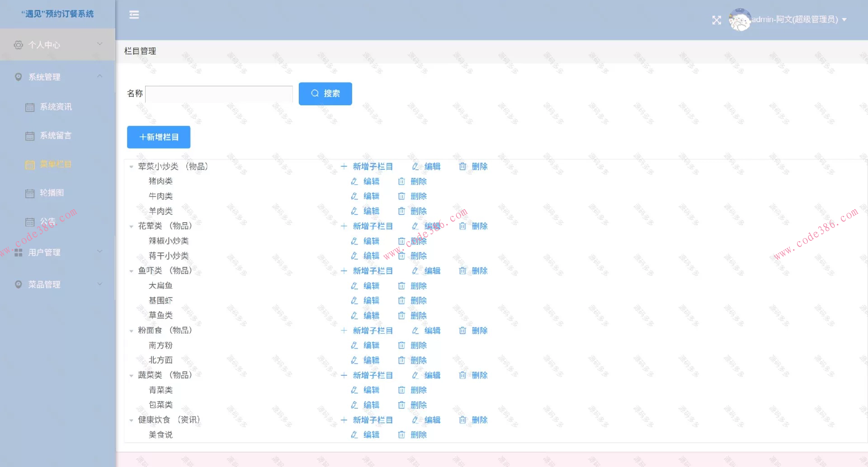Collapse the 花荤类 tree node
Viewport: 868px width, 467px height.
pos(131,226)
